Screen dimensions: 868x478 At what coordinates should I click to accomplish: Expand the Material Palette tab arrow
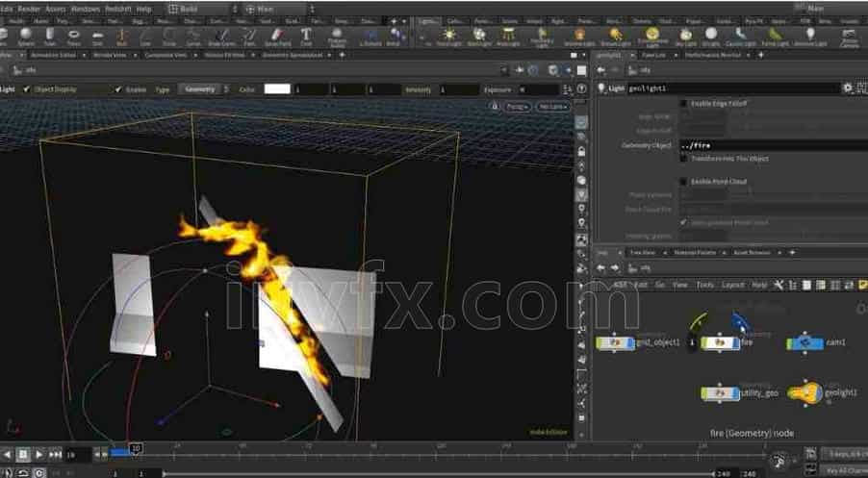pos(723,252)
